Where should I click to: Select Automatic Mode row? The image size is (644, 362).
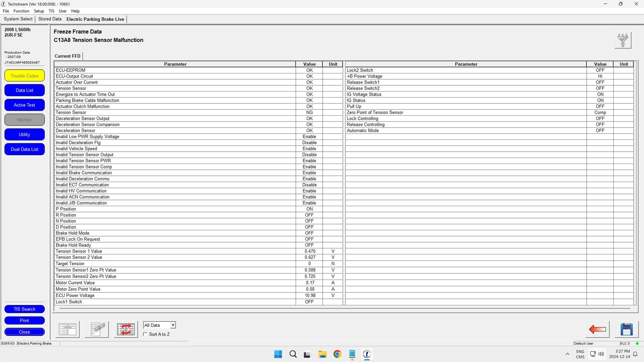click(490, 130)
